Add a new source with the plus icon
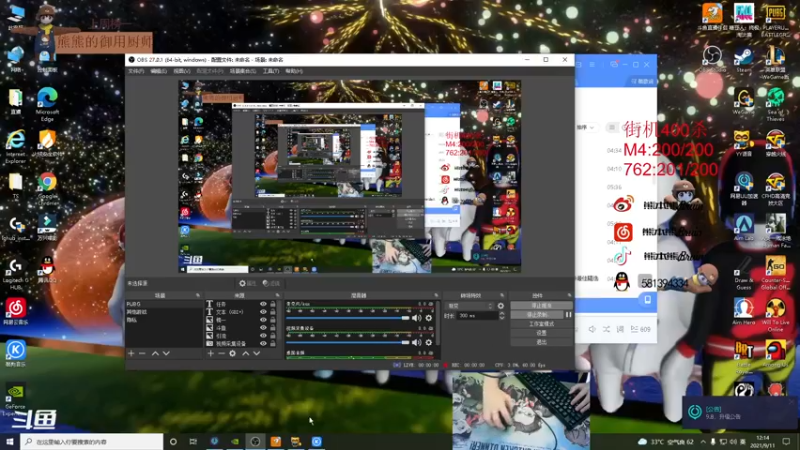800x450 pixels. tap(210, 353)
